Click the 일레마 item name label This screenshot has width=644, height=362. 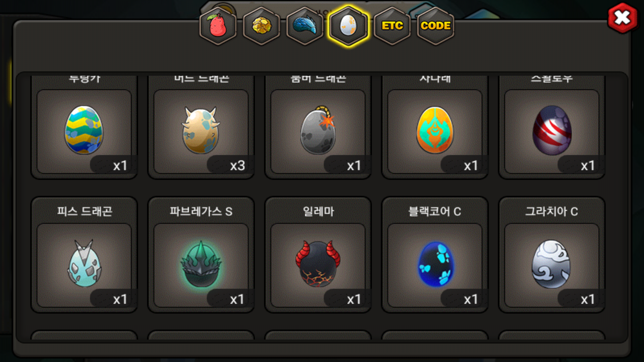[x=318, y=212]
